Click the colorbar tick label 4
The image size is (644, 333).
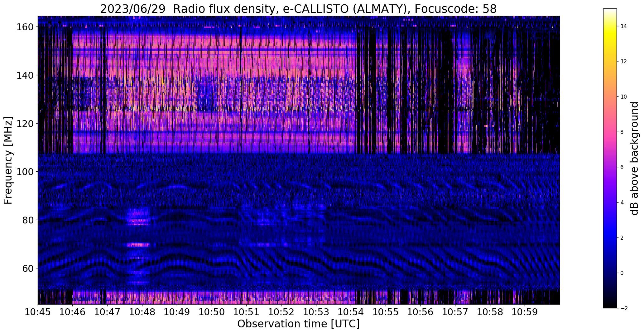[622, 203]
